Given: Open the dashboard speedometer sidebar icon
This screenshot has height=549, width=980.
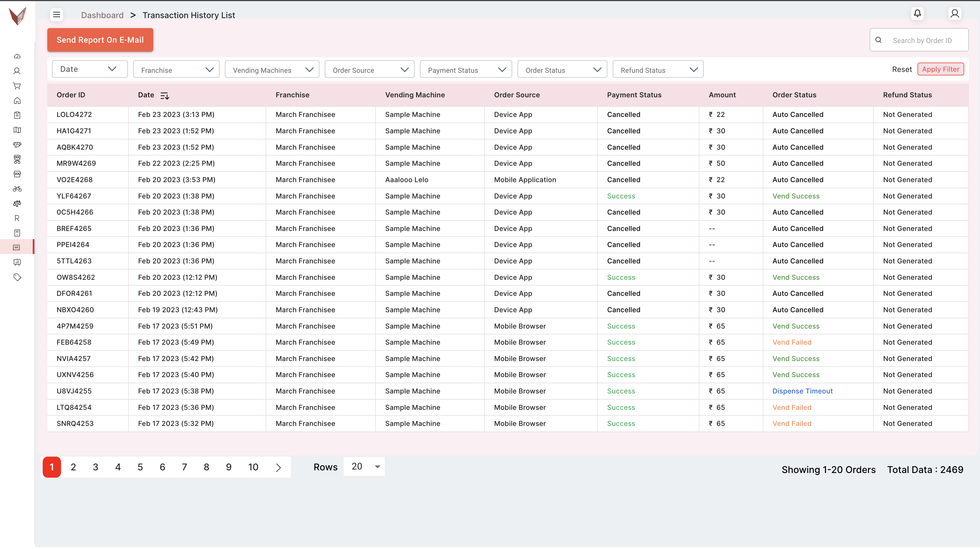Looking at the screenshot, I should [x=17, y=56].
